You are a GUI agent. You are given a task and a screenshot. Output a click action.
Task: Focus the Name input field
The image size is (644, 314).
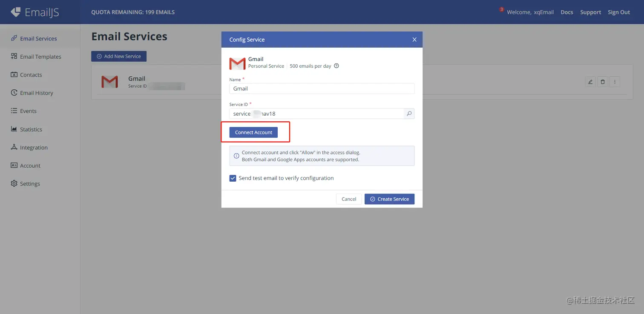322,88
